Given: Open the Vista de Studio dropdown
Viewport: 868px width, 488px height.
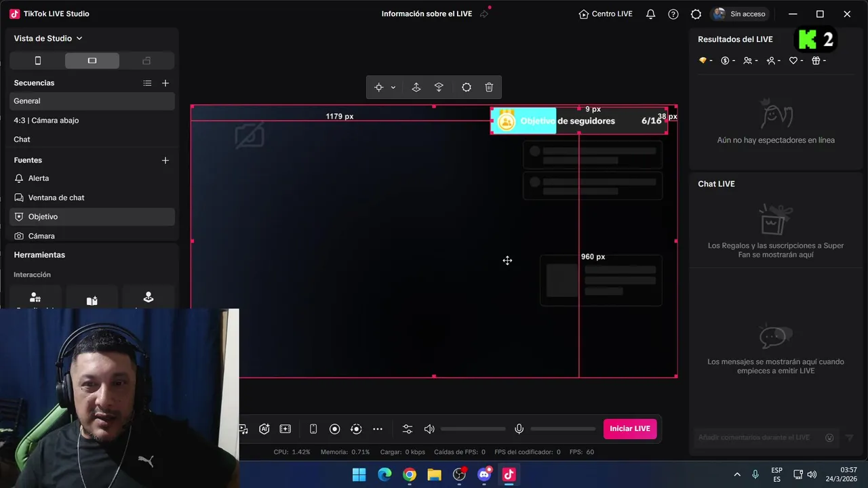Looking at the screenshot, I should tap(47, 39).
